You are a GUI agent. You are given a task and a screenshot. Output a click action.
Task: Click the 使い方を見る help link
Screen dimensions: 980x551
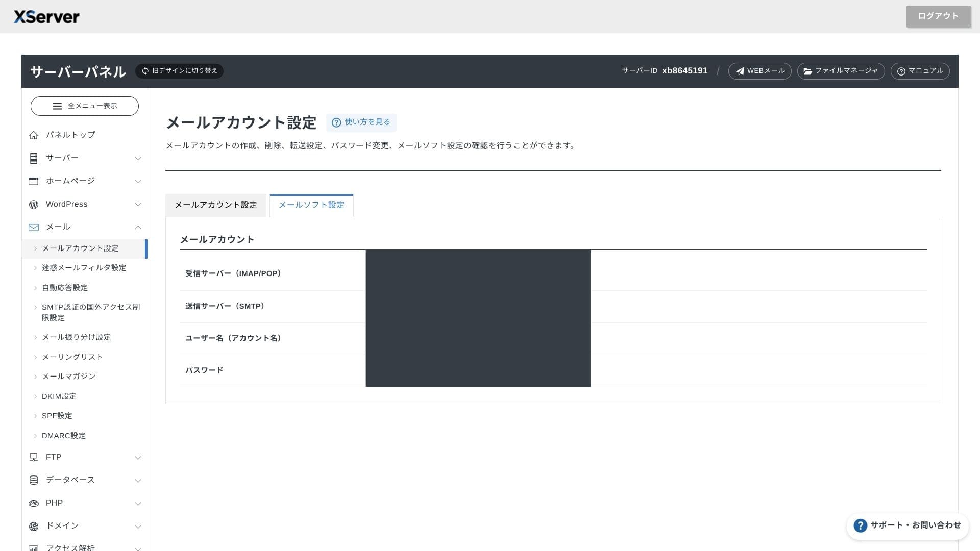361,122
